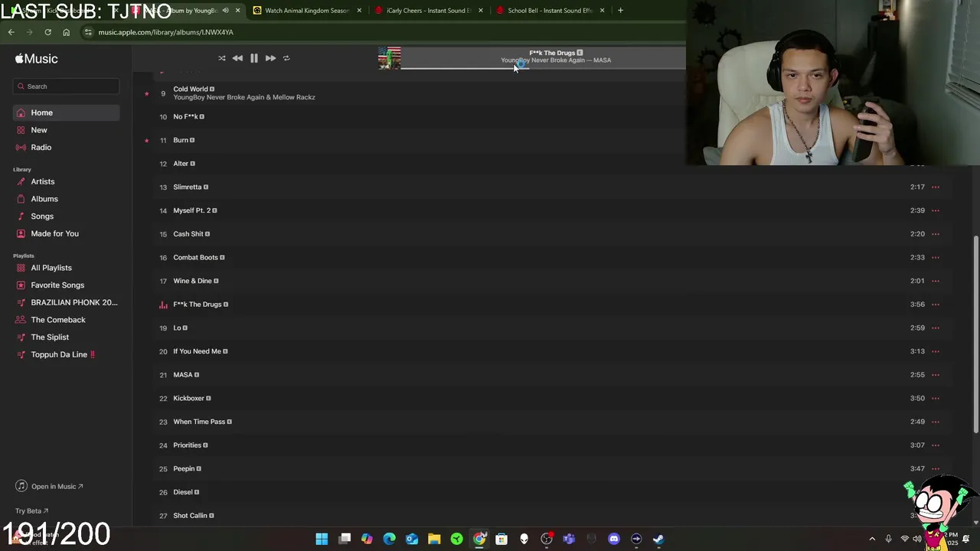Open the Toppuh Da Line playlist
This screenshot has height=551, width=980.
66,354
